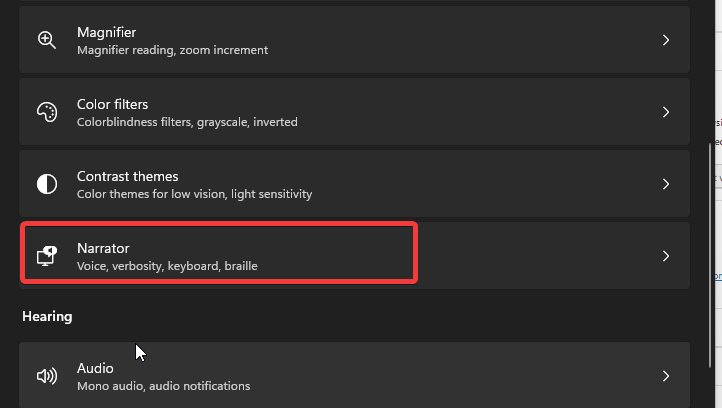Image resolution: width=722 pixels, height=408 pixels.
Task: Click 'Mono audio, audio notifications' description
Action: 163,386
